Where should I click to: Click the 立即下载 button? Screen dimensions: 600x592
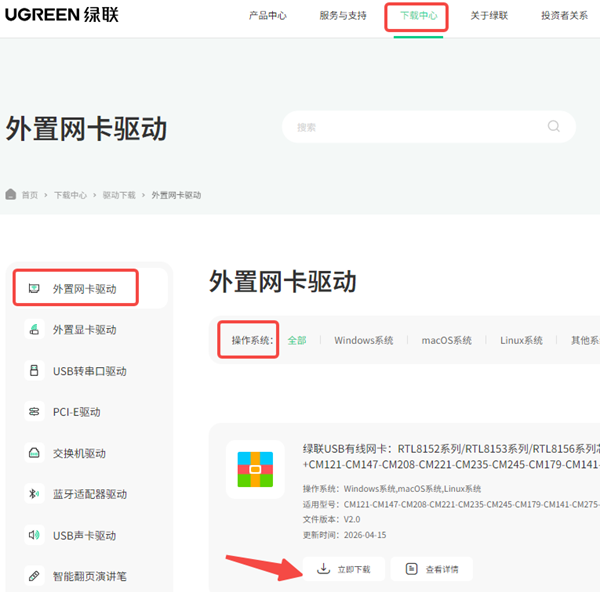pos(344,569)
